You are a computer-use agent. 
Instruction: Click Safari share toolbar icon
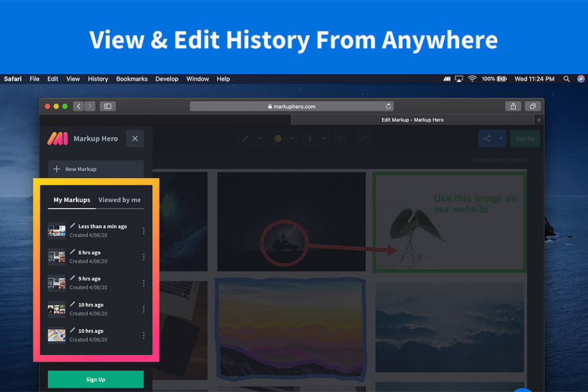point(513,106)
